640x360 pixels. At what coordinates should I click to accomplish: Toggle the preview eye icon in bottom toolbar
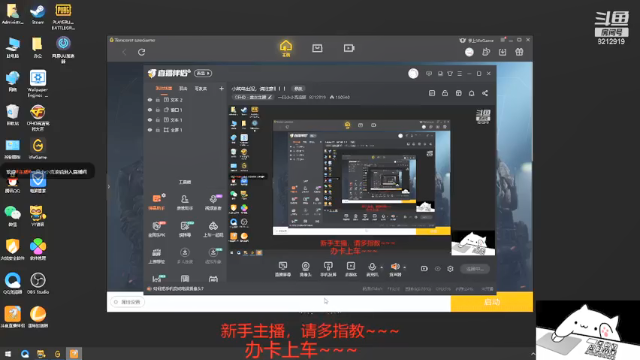click(x=438, y=269)
